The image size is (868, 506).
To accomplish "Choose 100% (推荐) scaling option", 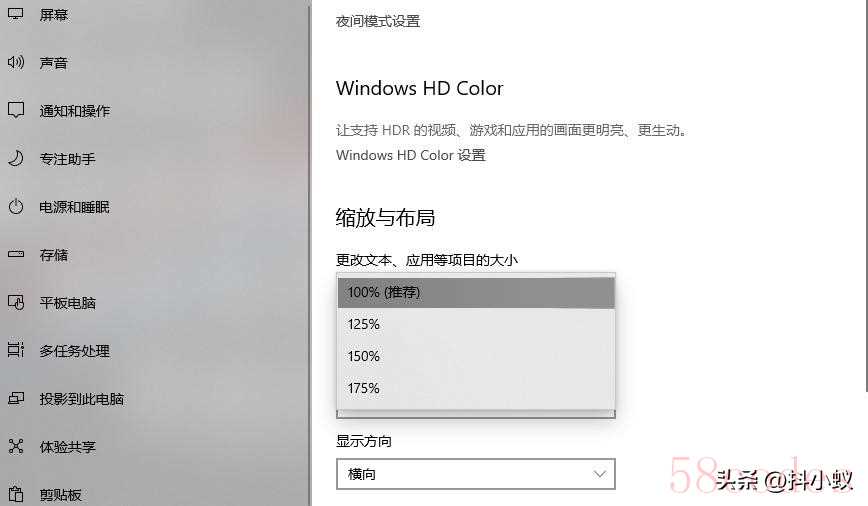I will click(476, 292).
